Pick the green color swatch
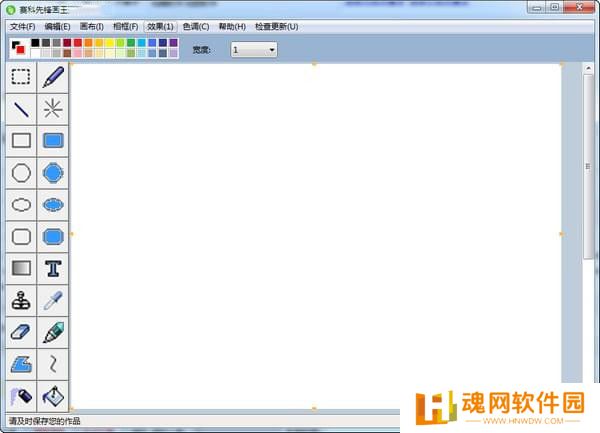600x433 pixels. click(131, 42)
